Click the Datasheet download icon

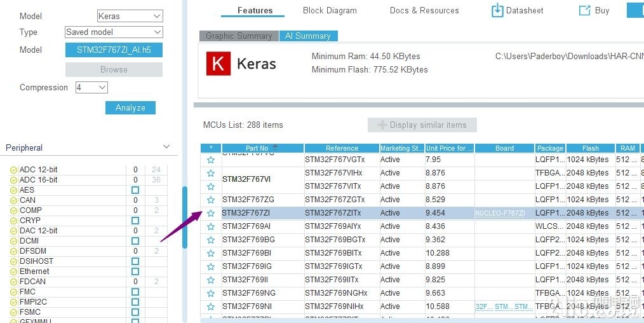(x=497, y=10)
